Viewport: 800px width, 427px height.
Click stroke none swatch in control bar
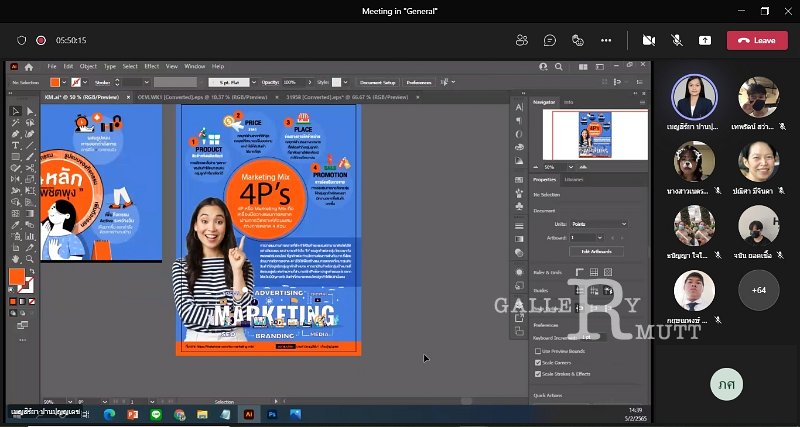[76, 82]
